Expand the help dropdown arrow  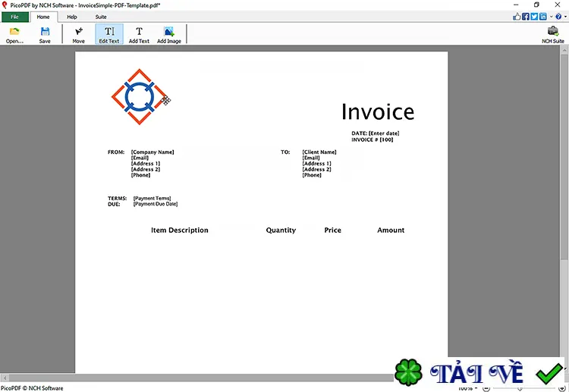coord(565,17)
